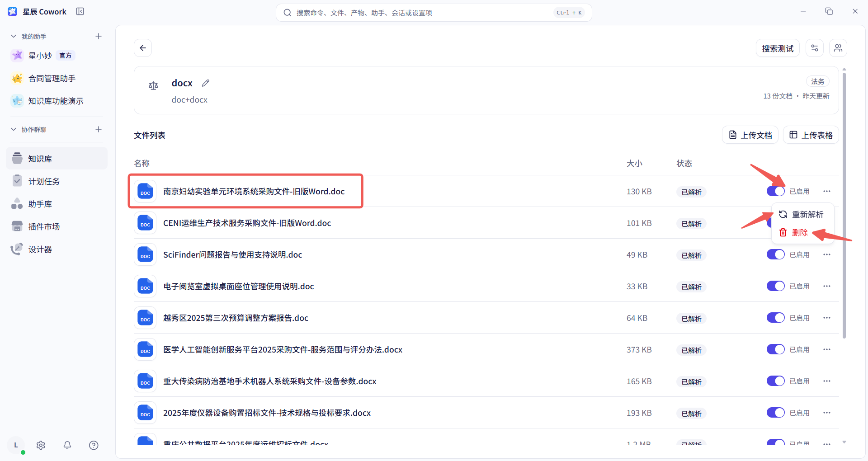Click user avatar L
Screen dimensions: 868x461
(16, 445)
